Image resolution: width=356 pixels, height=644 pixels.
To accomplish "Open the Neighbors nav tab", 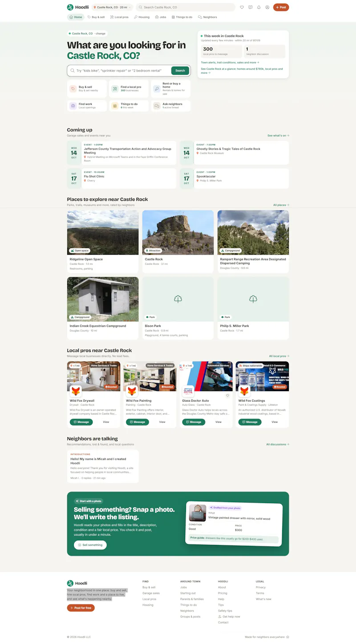I will coord(207,17).
